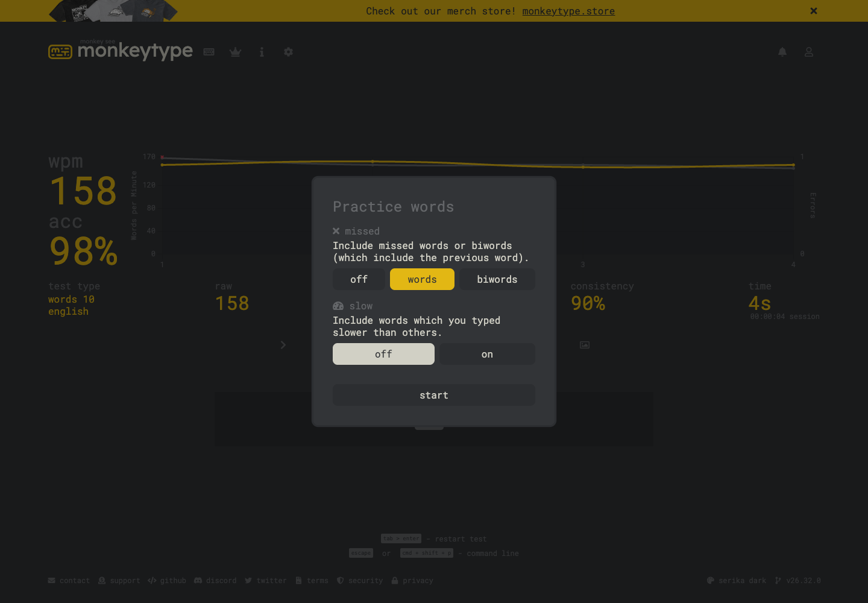Click the save screenshot image icon
Image resolution: width=868 pixels, height=603 pixels.
click(x=585, y=345)
